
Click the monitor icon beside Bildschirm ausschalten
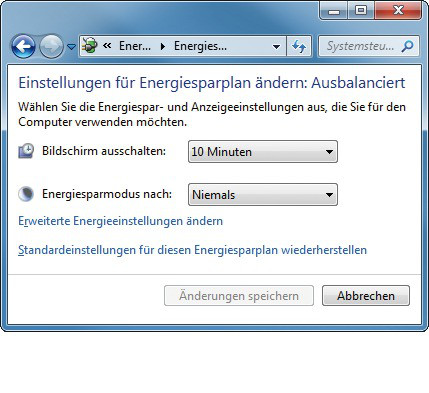tap(26, 151)
